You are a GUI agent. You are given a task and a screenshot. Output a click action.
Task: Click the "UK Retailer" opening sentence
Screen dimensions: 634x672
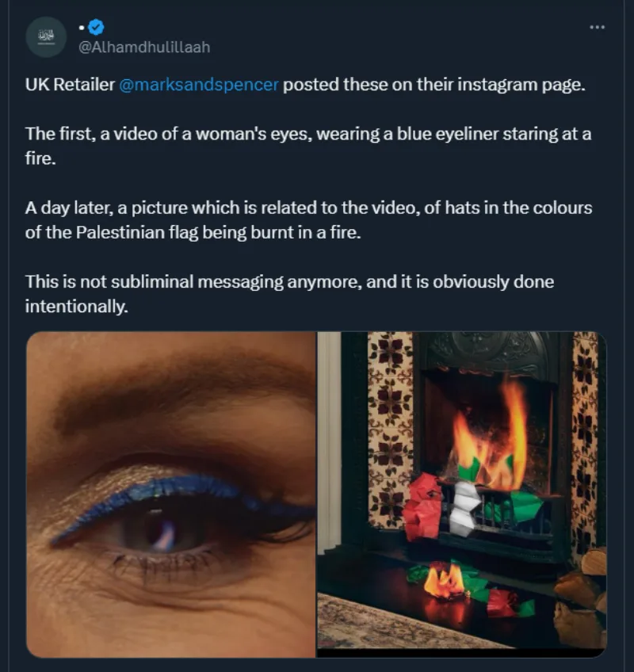[x=70, y=85]
